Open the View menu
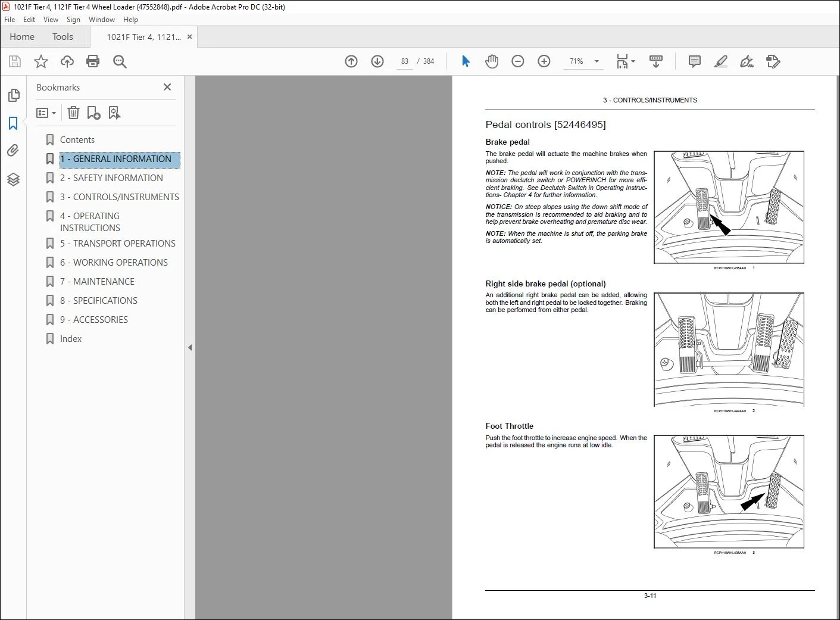Screen dimensions: 840x620 click(x=51, y=20)
